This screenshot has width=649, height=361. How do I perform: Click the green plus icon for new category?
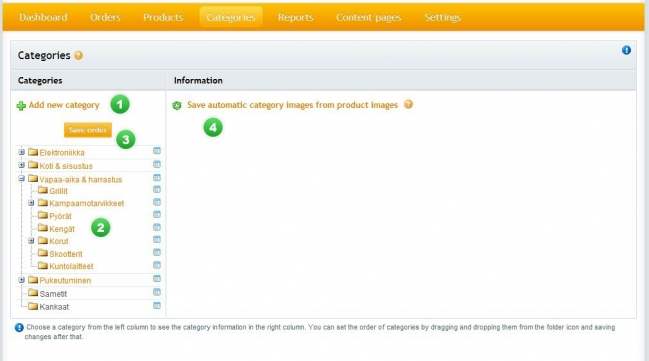click(21, 106)
